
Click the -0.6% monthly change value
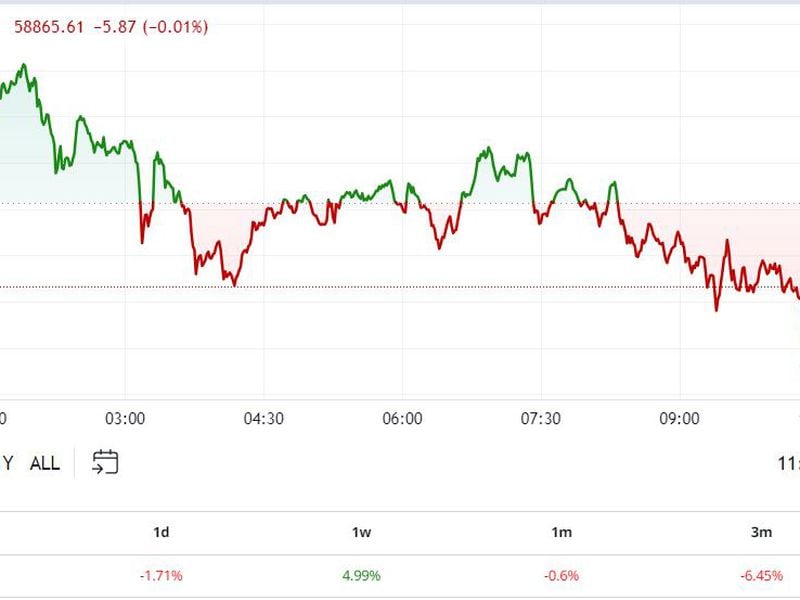(561, 575)
